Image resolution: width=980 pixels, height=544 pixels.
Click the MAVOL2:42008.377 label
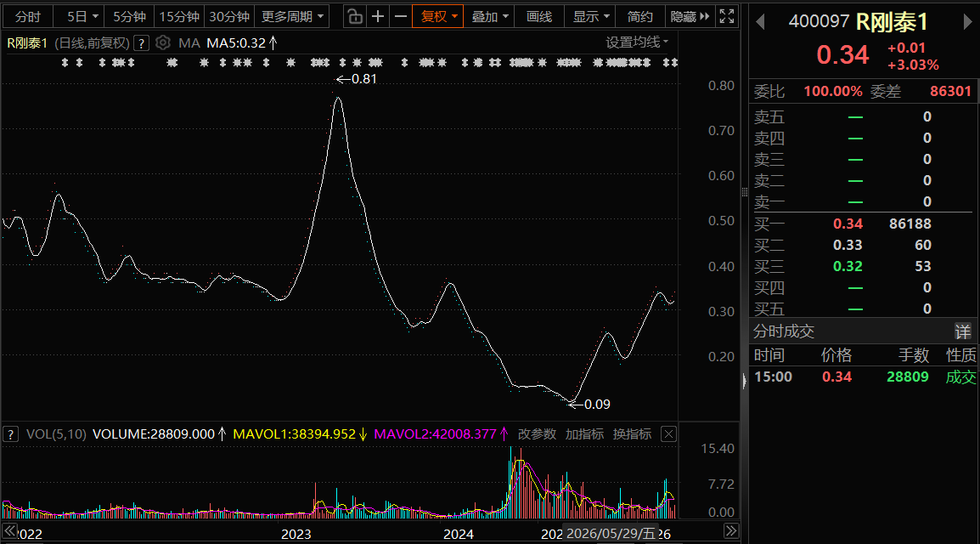[x=435, y=434]
